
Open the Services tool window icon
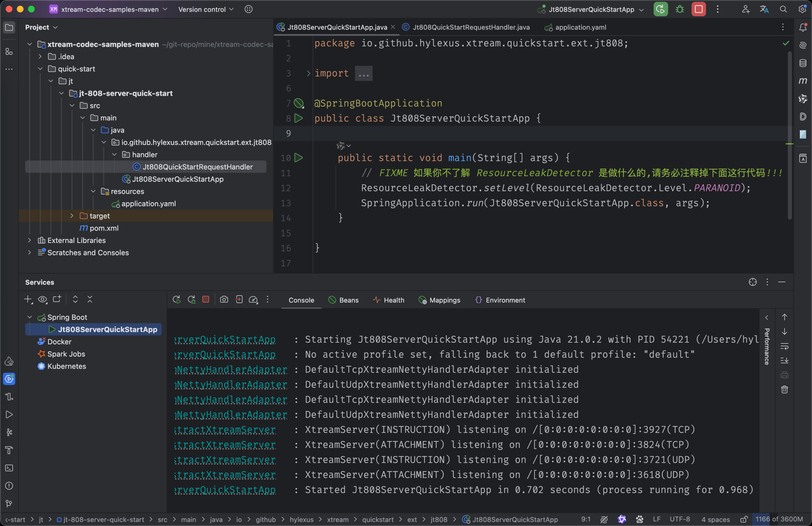tap(9, 379)
